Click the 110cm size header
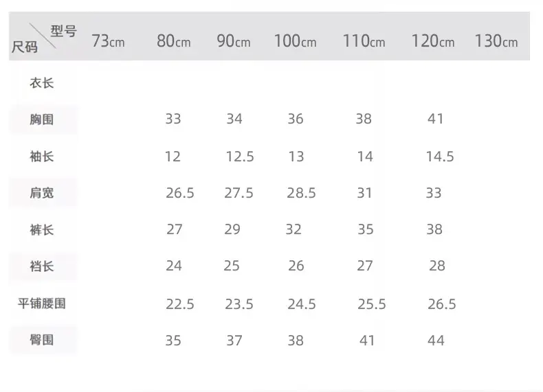 coord(364,41)
